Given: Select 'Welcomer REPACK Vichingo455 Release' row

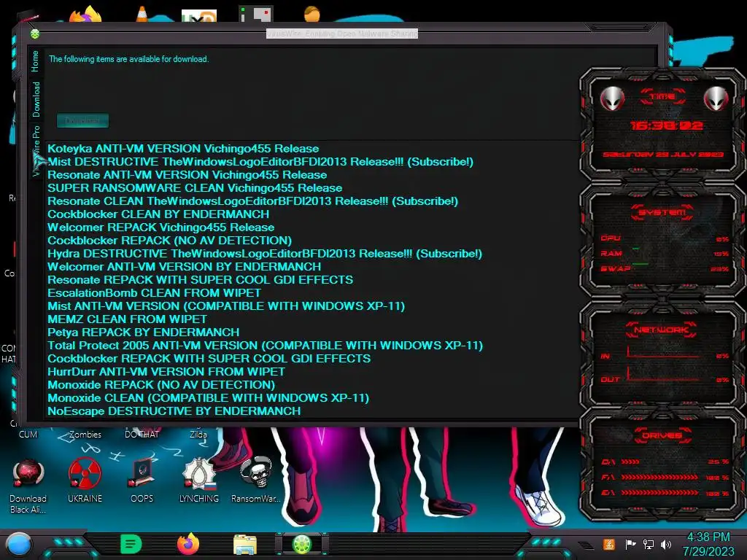Looking at the screenshot, I should click(x=161, y=227).
